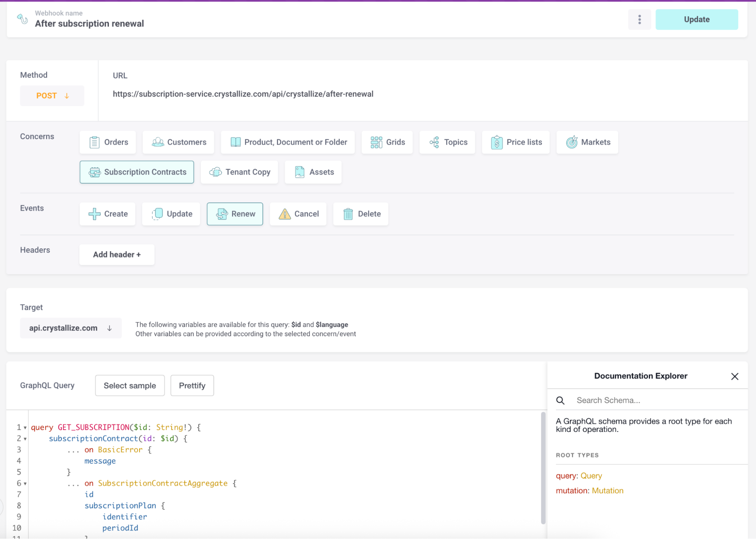
Task: Click the Markets target icon
Action: point(571,142)
